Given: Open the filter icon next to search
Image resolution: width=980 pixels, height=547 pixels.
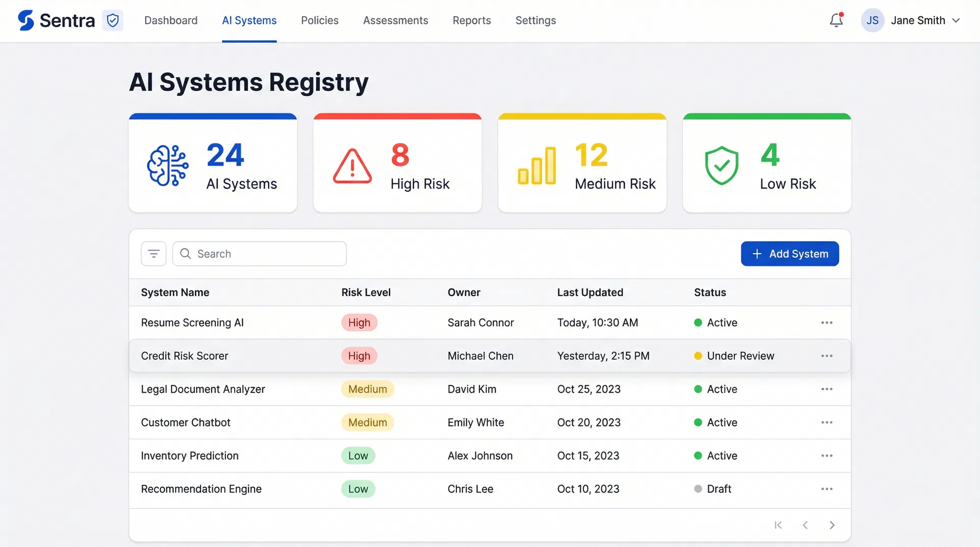Looking at the screenshot, I should (153, 254).
